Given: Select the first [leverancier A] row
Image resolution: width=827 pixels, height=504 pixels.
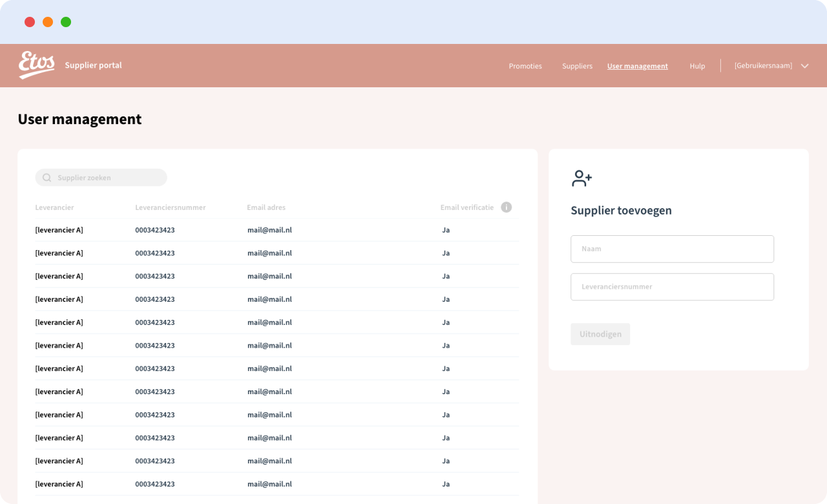Looking at the screenshot, I should 59,230.
